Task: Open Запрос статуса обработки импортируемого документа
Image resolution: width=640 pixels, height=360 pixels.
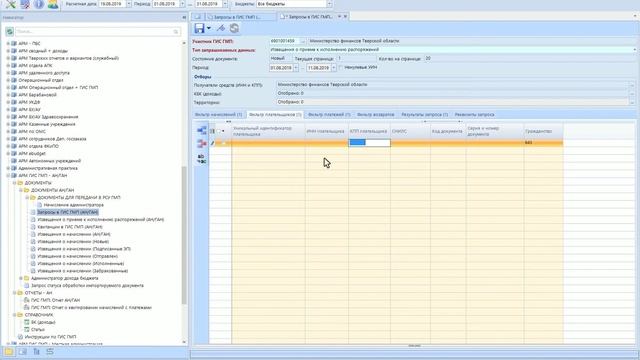Action: [87, 286]
